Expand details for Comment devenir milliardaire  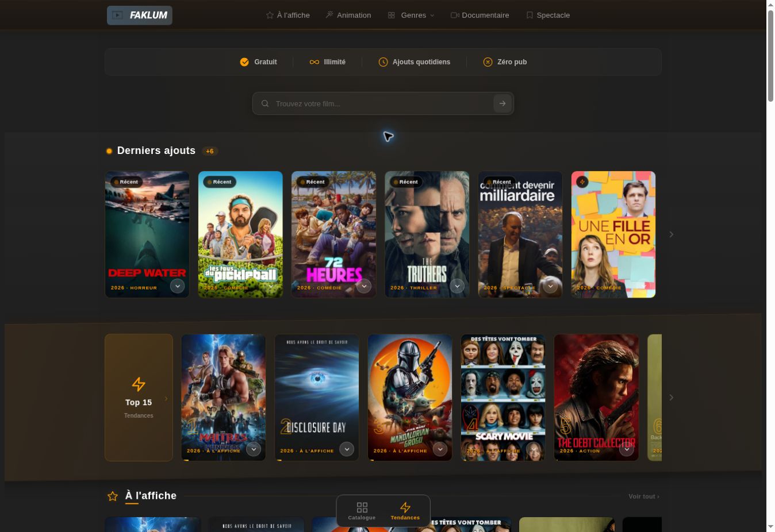pyautogui.click(x=550, y=286)
